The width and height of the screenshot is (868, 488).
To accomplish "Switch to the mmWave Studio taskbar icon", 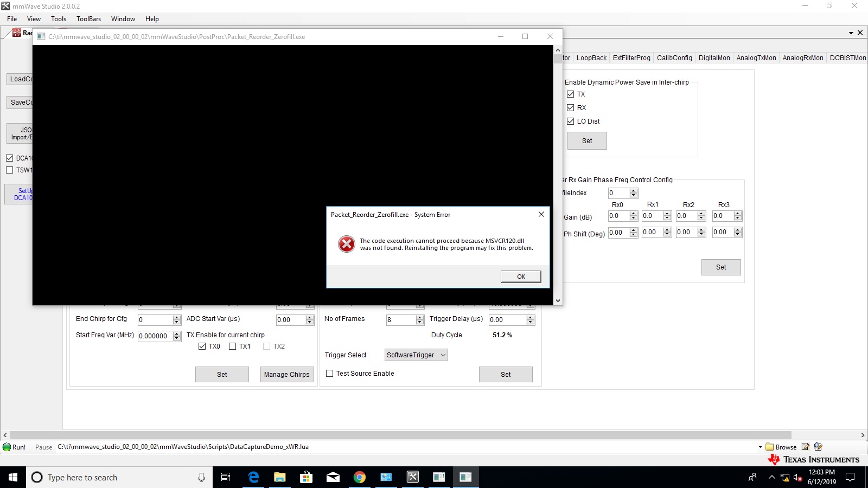I will point(413,477).
